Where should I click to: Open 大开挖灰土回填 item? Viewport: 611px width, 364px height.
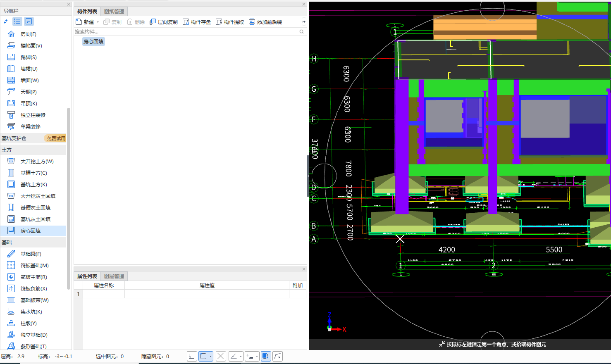tap(38, 196)
